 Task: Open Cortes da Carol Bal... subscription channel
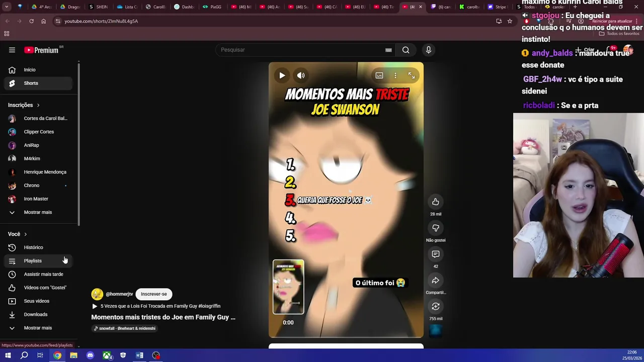pos(38,119)
